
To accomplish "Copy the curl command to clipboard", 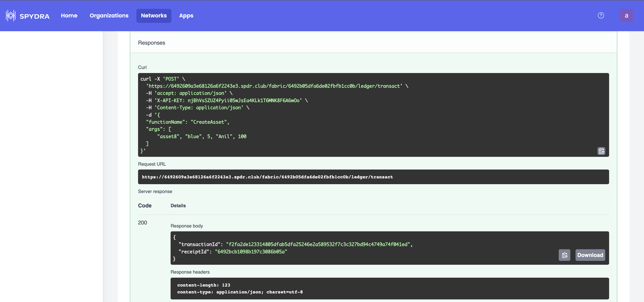I will tap(601, 151).
